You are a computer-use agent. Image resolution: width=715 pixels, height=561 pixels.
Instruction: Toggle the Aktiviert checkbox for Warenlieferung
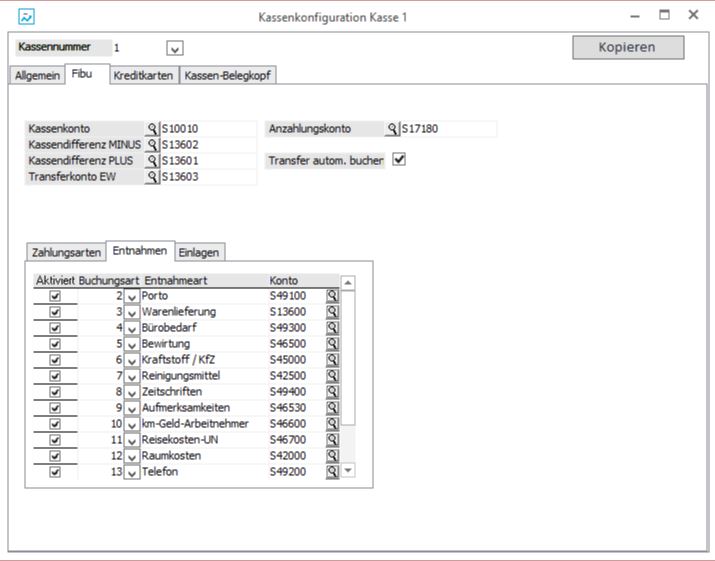click(55, 312)
